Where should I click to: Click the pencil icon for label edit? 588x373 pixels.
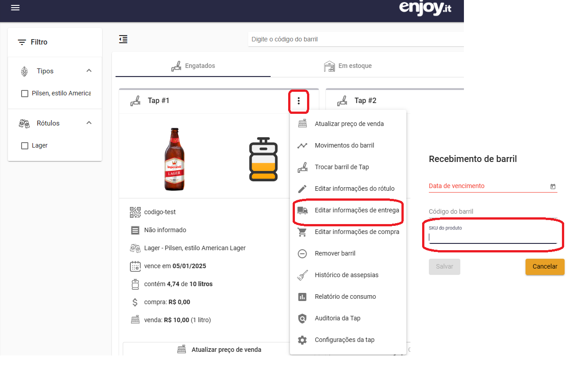[303, 189]
